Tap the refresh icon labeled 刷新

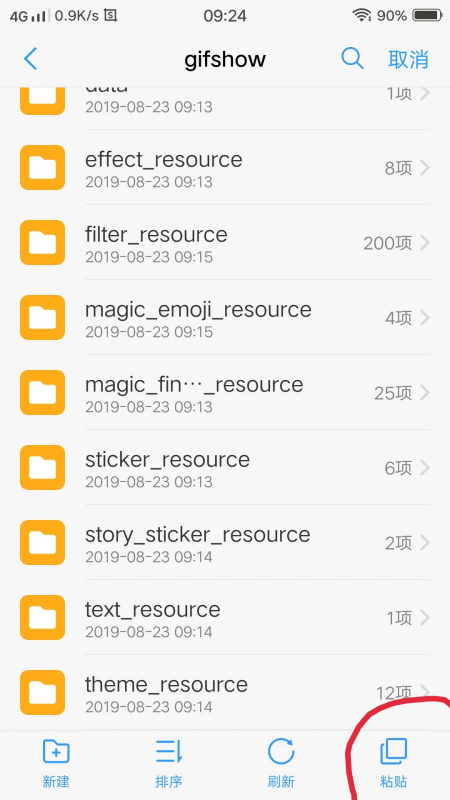click(281, 751)
